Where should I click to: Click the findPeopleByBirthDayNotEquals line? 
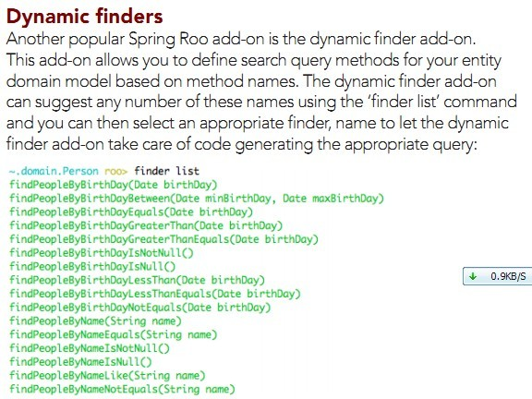[x=139, y=308]
